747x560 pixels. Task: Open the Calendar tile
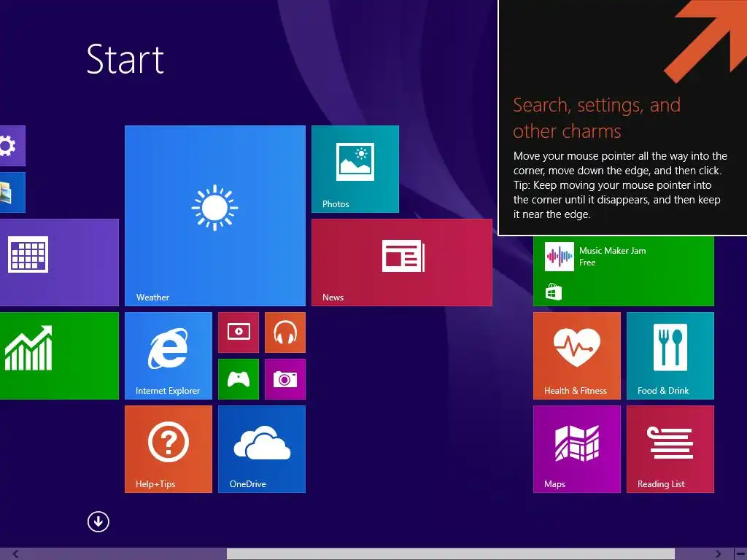(x=59, y=262)
